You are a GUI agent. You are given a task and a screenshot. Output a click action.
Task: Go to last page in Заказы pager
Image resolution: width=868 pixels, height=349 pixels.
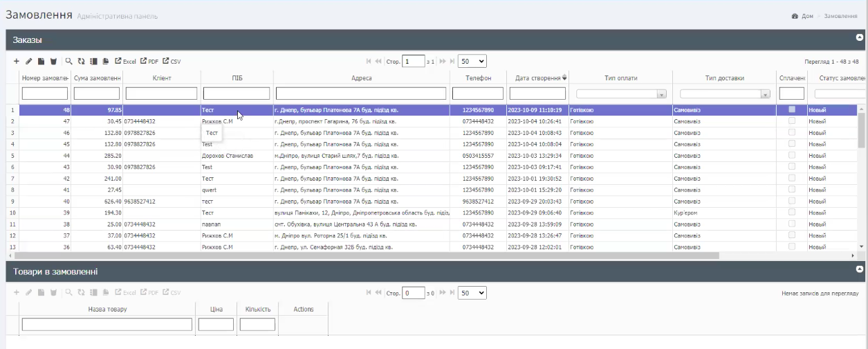pos(452,61)
